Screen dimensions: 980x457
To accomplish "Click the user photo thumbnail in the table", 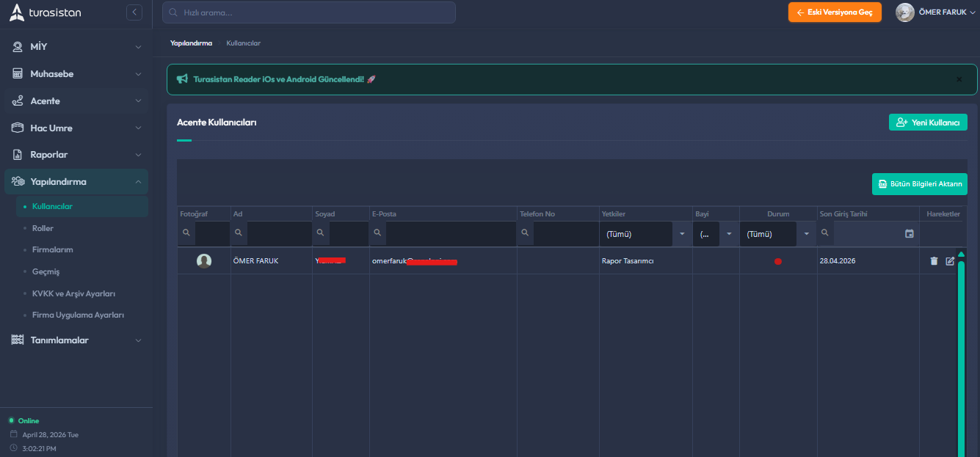I will coord(204,261).
